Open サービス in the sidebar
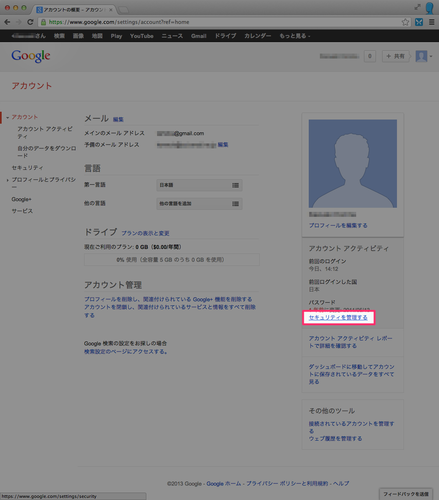This screenshot has height=500, width=439. pyautogui.click(x=22, y=211)
